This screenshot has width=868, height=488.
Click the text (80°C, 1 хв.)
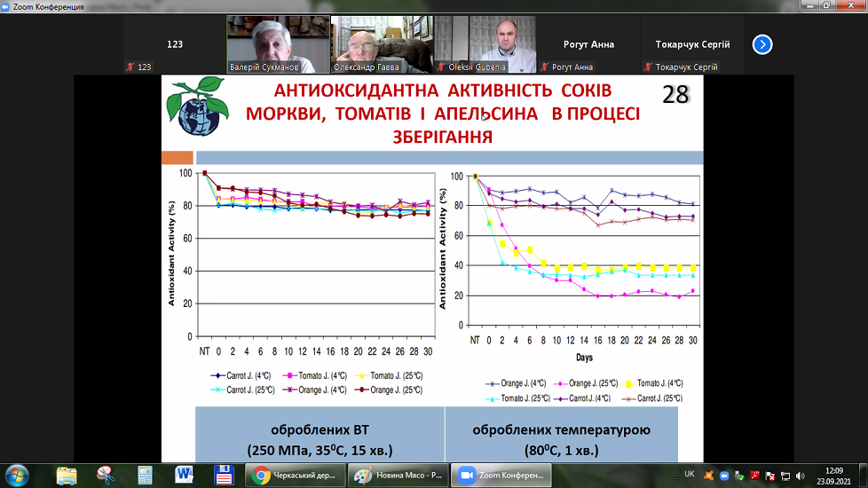click(561, 450)
